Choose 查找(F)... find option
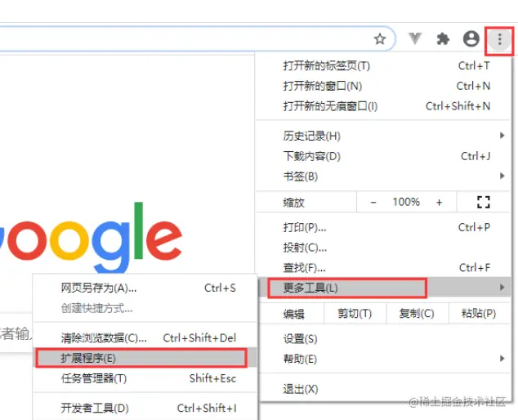518x420 pixels. 383,267
